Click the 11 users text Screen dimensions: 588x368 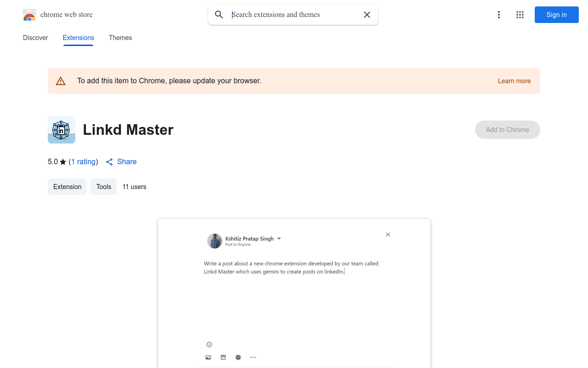(135, 187)
